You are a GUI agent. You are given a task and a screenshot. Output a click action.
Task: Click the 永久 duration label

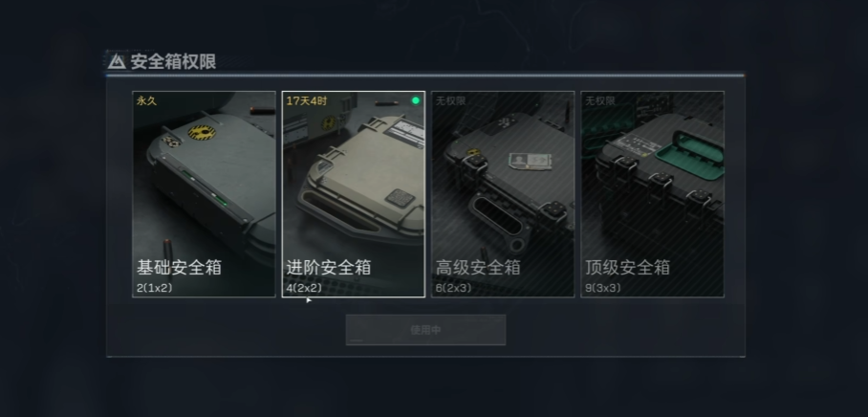pyautogui.click(x=146, y=100)
